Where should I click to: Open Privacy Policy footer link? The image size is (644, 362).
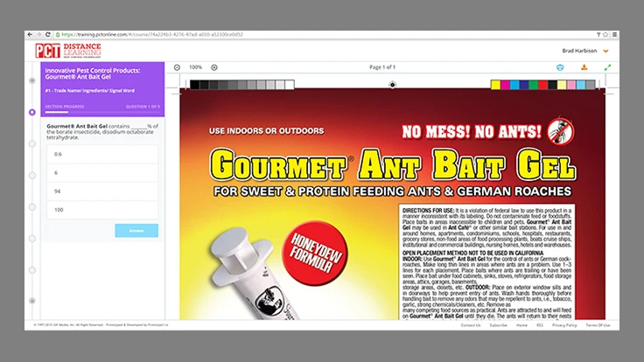pyautogui.click(x=563, y=324)
